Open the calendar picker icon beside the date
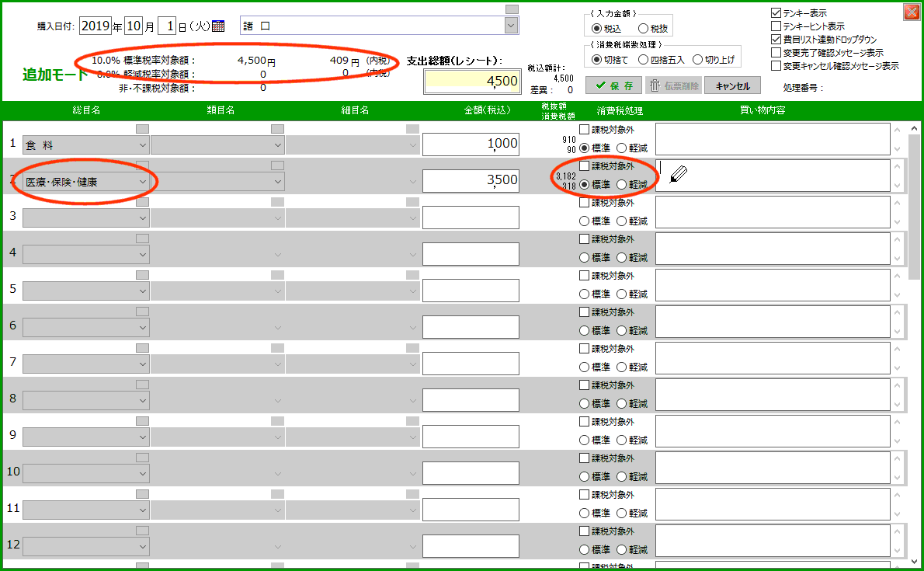The image size is (924, 571). [x=218, y=26]
